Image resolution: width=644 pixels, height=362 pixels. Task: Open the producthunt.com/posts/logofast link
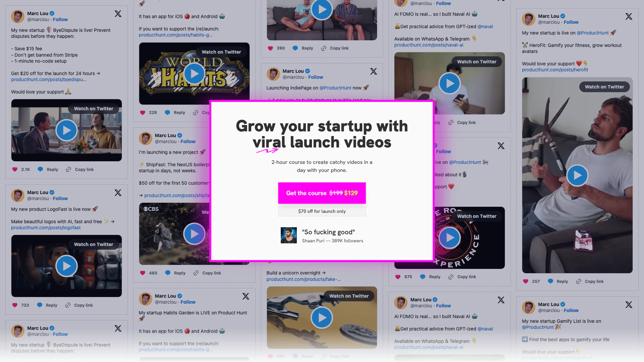click(46, 228)
